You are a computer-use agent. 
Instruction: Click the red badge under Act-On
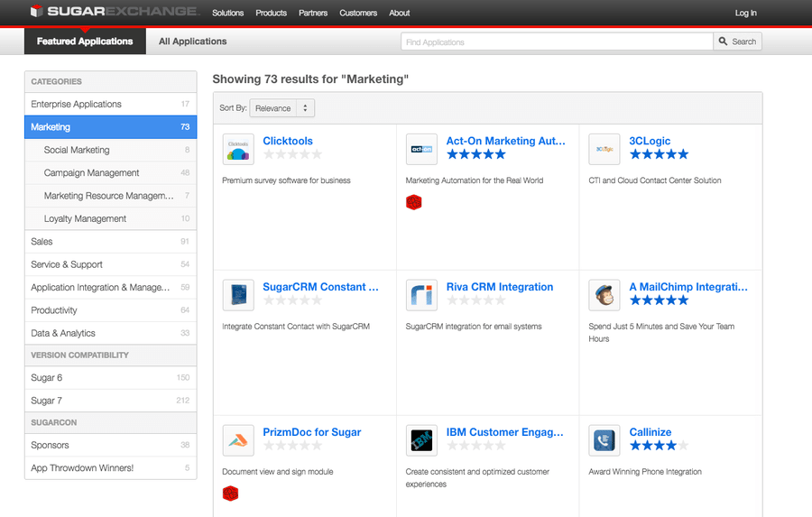pos(414,202)
